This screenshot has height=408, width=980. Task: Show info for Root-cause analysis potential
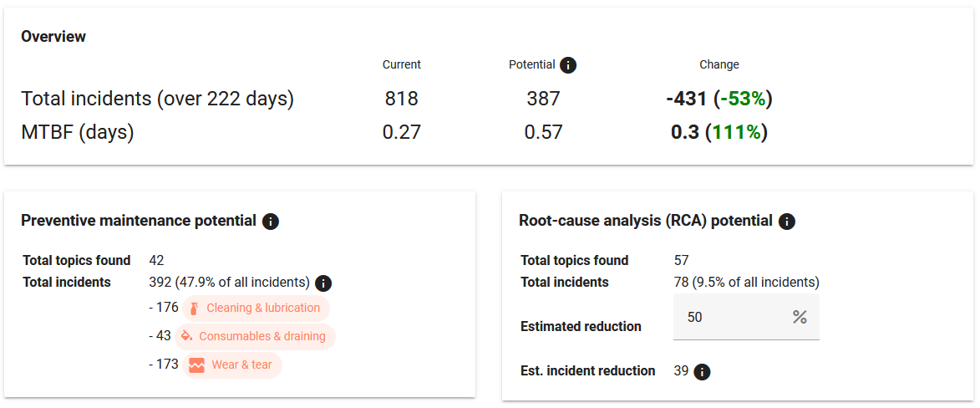pos(786,222)
